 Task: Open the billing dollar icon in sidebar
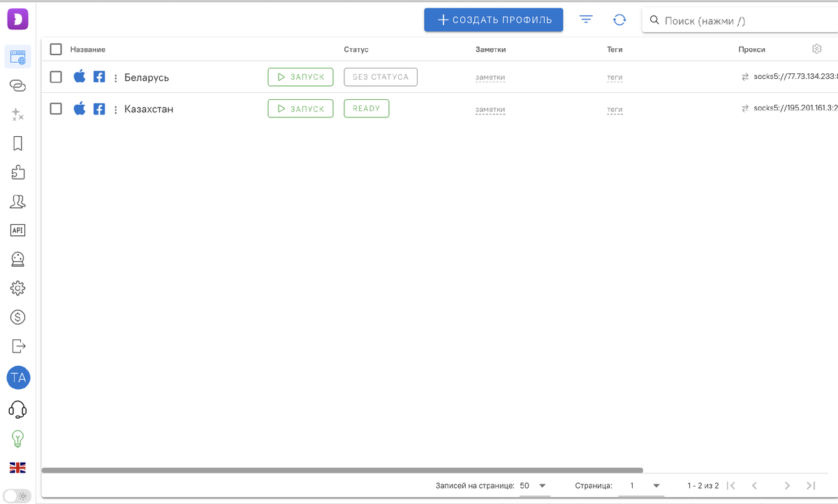[17, 317]
